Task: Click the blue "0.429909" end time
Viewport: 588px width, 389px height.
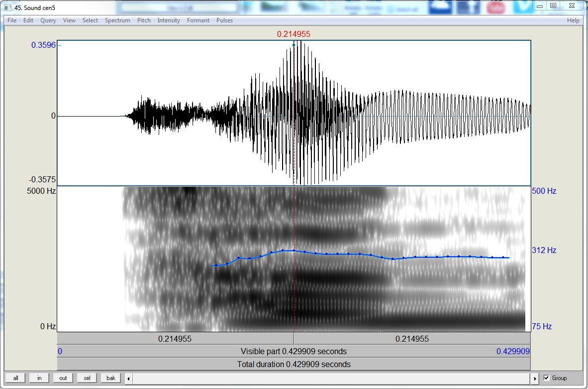Action: pyautogui.click(x=513, y=352)
